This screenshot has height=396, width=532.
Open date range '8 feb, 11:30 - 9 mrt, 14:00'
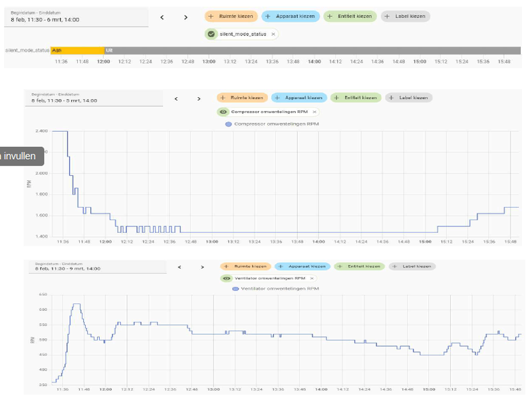[x=97, y=267]
